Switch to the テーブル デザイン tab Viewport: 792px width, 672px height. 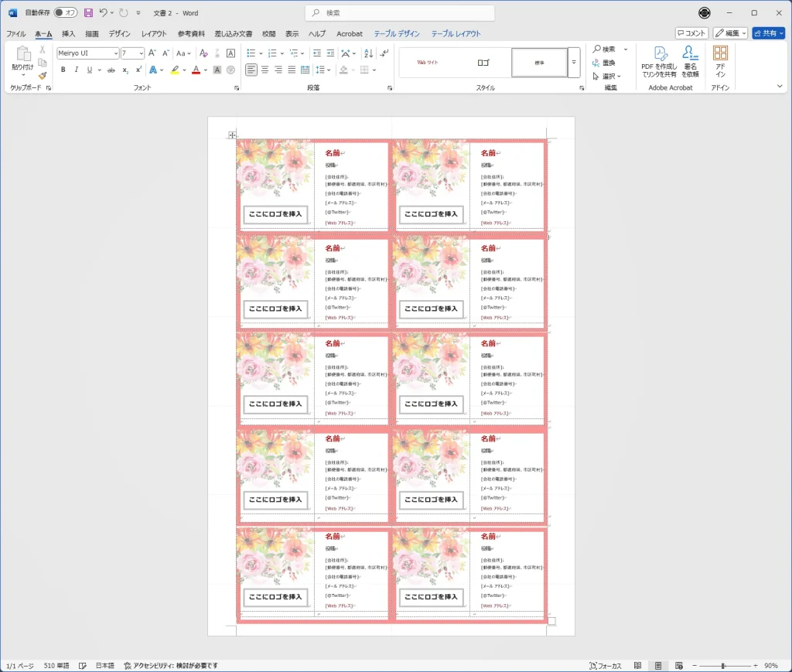pyautogui.click(x=397, y=34)
